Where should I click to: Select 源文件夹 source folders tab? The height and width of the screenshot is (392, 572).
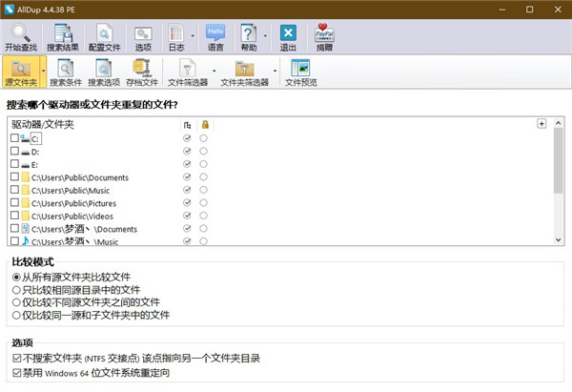(21, 72)
